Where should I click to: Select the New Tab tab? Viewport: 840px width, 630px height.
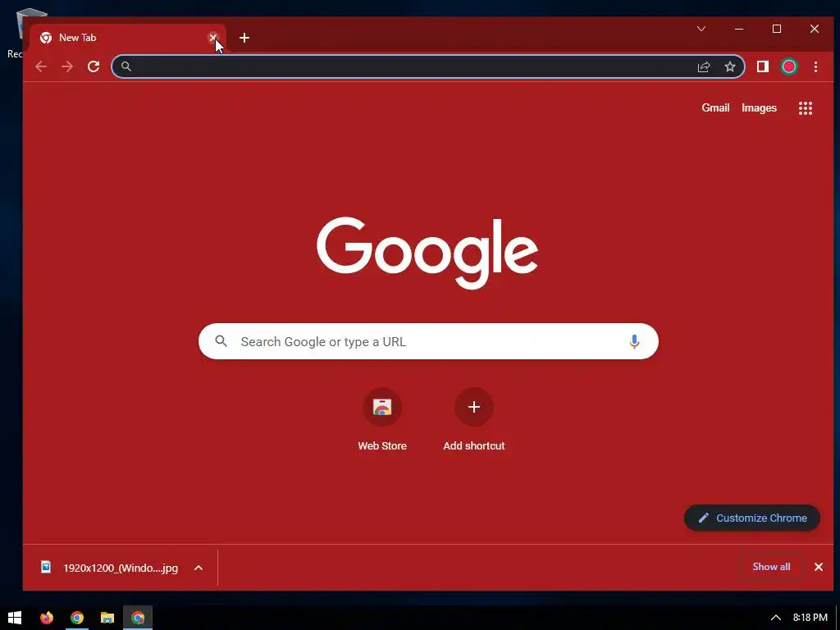coord(127,38)
